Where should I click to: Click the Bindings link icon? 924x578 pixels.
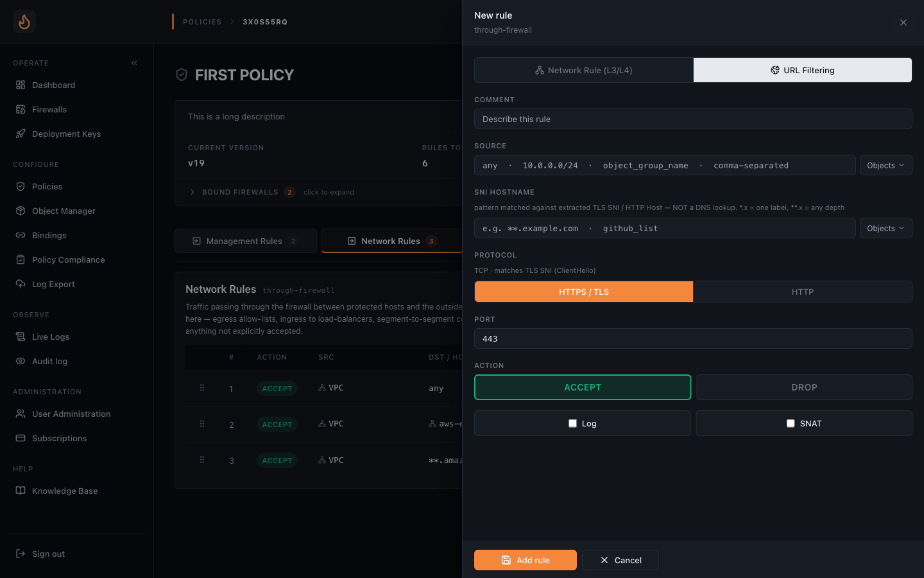point(21,235)
